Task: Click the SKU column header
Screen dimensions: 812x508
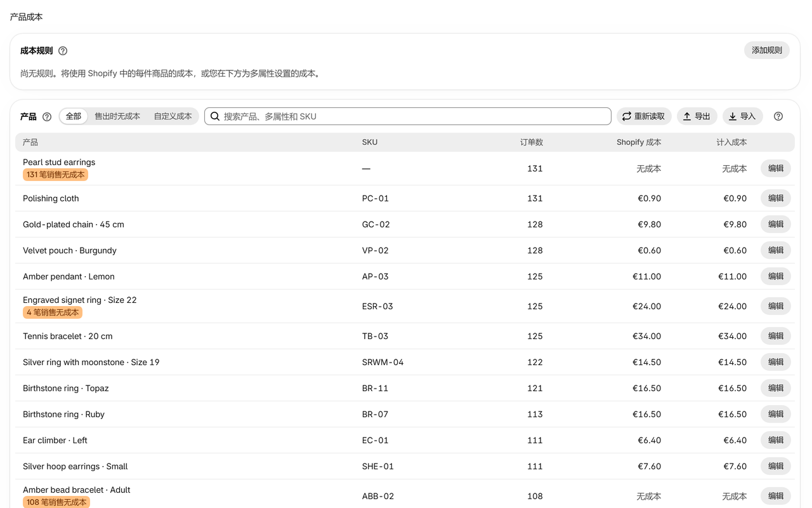Action: click(x=370, y=142)
